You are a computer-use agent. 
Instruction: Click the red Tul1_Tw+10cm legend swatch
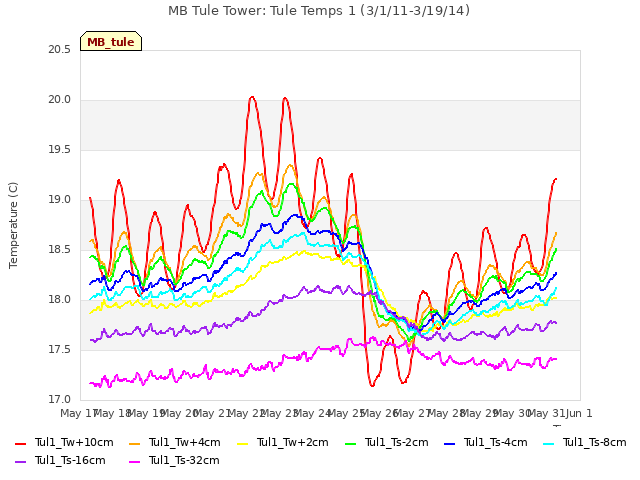[20, 443]
